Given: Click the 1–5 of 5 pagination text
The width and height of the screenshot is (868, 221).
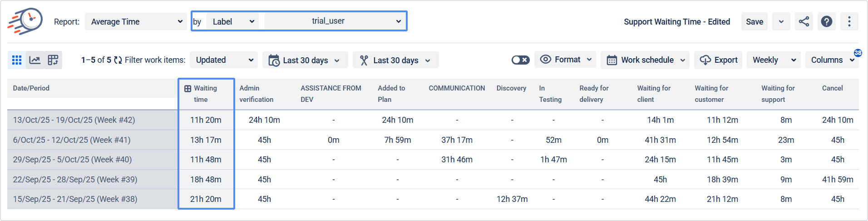Looking at the screenshot, I should tap(96, 60).
